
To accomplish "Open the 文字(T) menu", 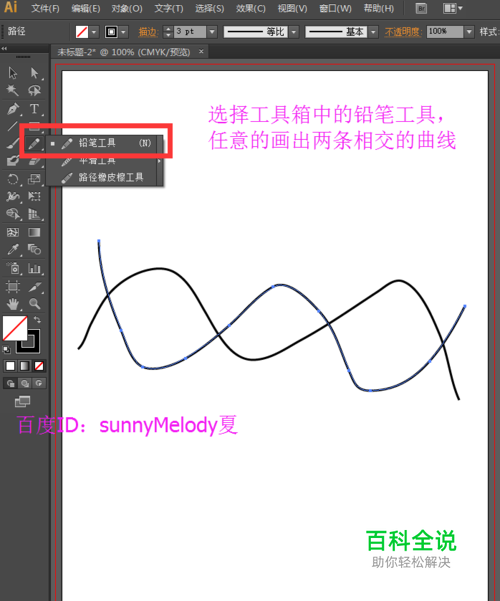I will tap(169, 8).
